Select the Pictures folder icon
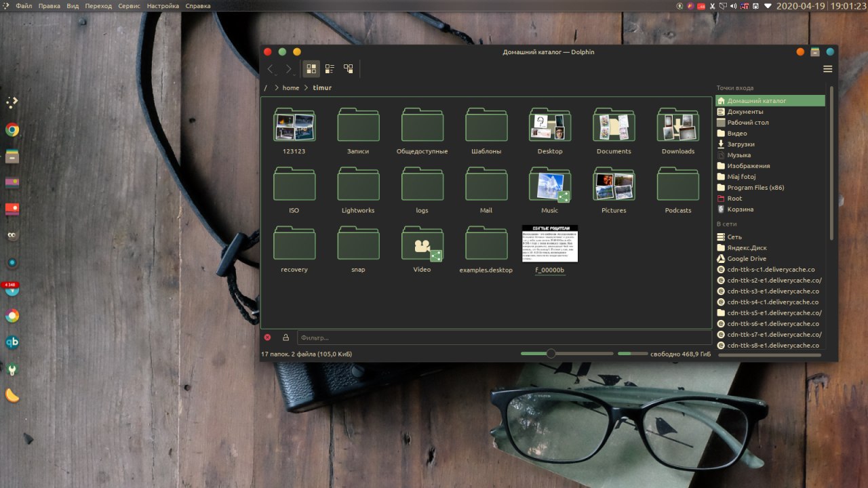The width and height of the screenshot is (868, 488). coord(614,184)
